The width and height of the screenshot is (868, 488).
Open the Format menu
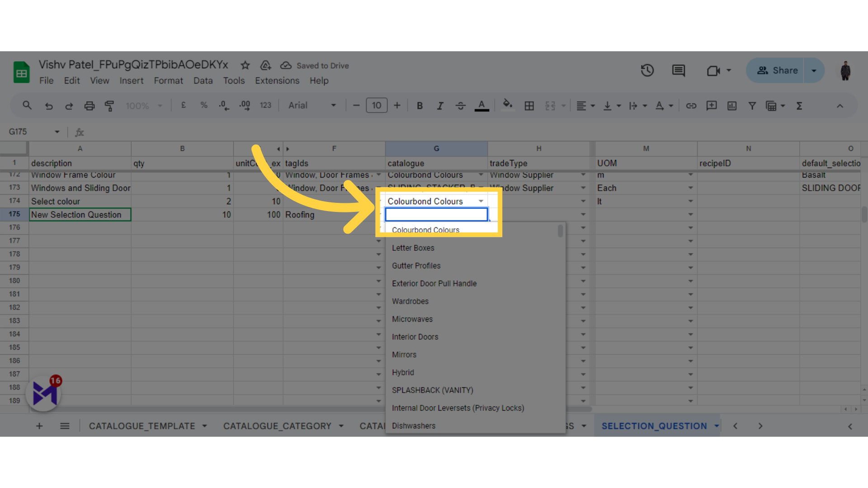pyautogui.click(x=168, y=80)
